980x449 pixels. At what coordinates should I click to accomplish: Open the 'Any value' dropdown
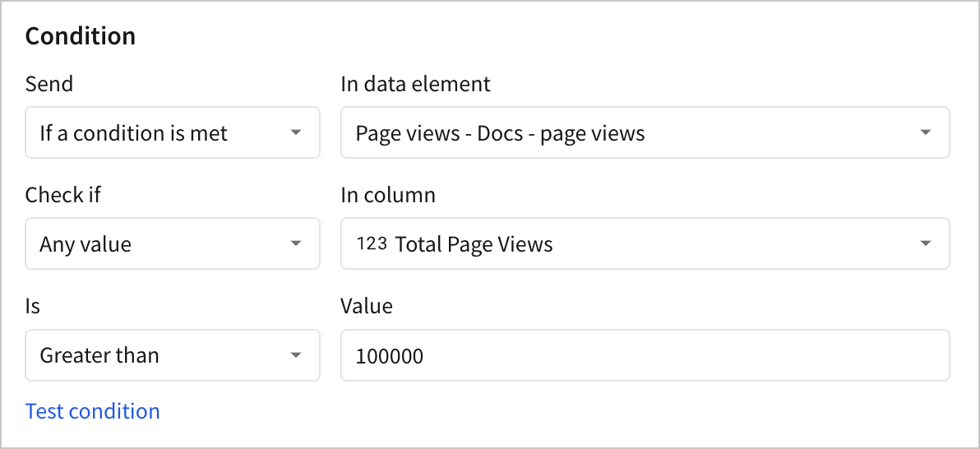pos(173,244)
